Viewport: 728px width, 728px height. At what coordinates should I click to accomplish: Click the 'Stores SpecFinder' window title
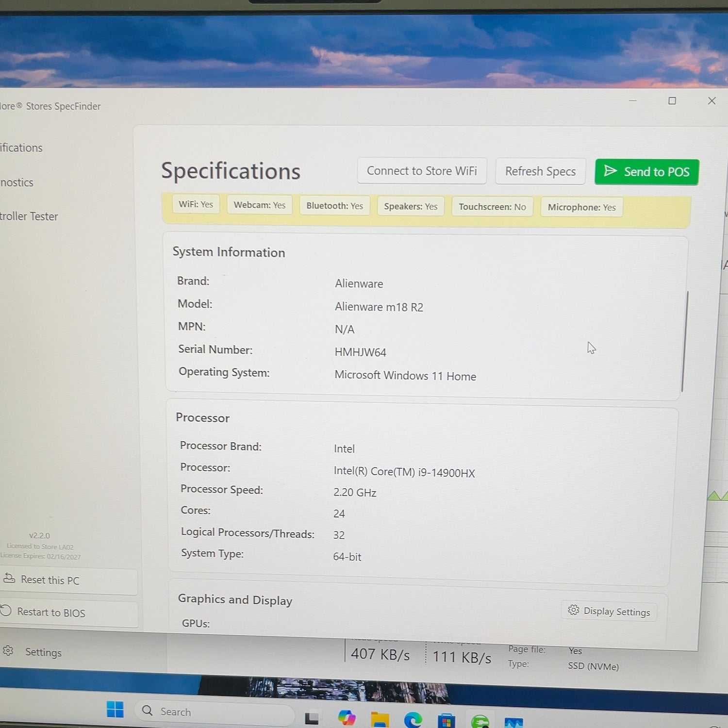click(63, 106)
